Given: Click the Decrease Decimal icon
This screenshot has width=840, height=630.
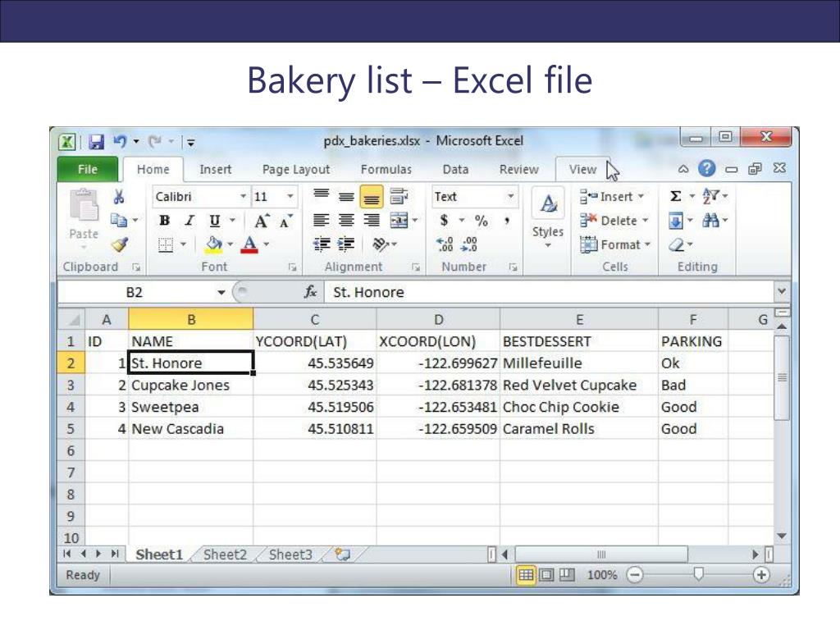Looking at the screenshot, I should (468, 244).
